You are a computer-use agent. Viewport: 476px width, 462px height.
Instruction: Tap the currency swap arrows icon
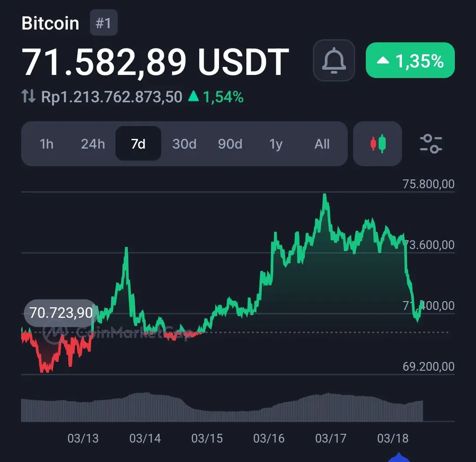pos(29,96)
